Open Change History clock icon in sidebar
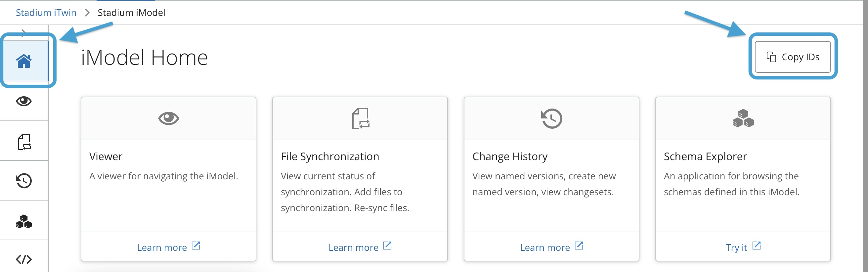Screen dimensions: 868x272 (x=24, y=181)
